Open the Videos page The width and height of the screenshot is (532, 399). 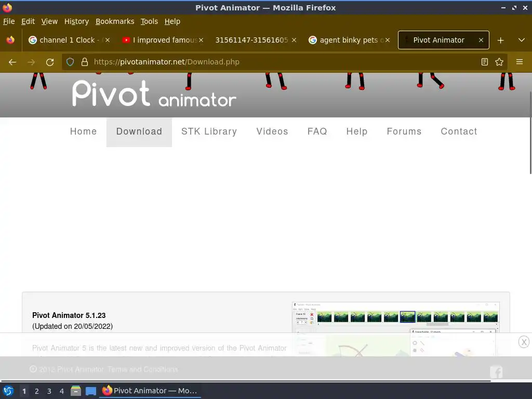point(272,131)
